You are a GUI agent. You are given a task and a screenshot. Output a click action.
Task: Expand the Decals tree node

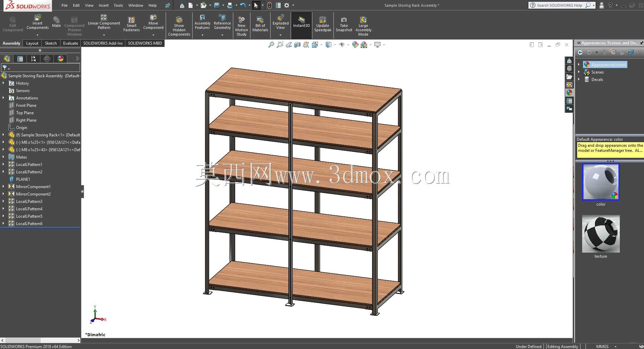579,79
